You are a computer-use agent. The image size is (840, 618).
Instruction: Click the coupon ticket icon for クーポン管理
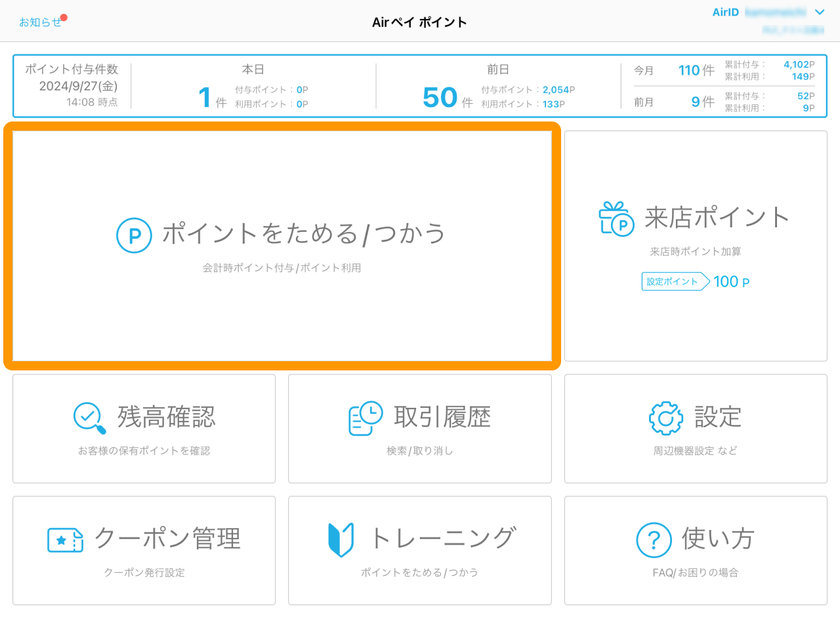point(66,540)
